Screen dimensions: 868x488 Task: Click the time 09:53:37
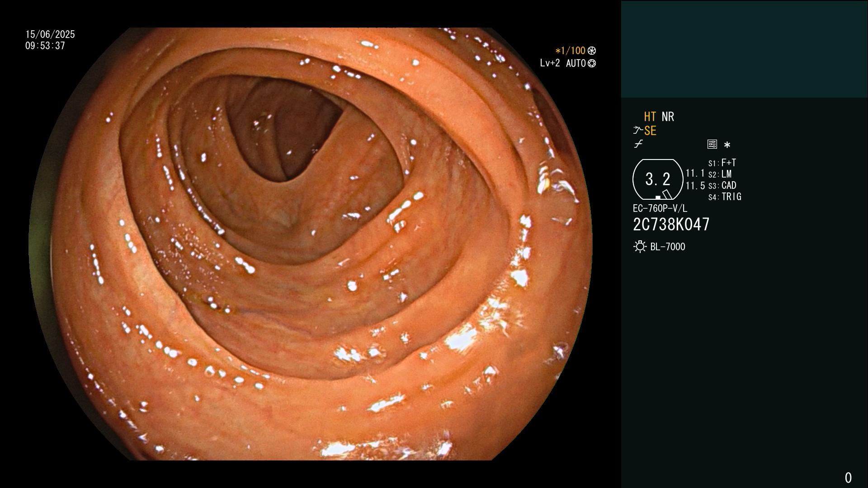pyautogui.click(x=45, y=46)
